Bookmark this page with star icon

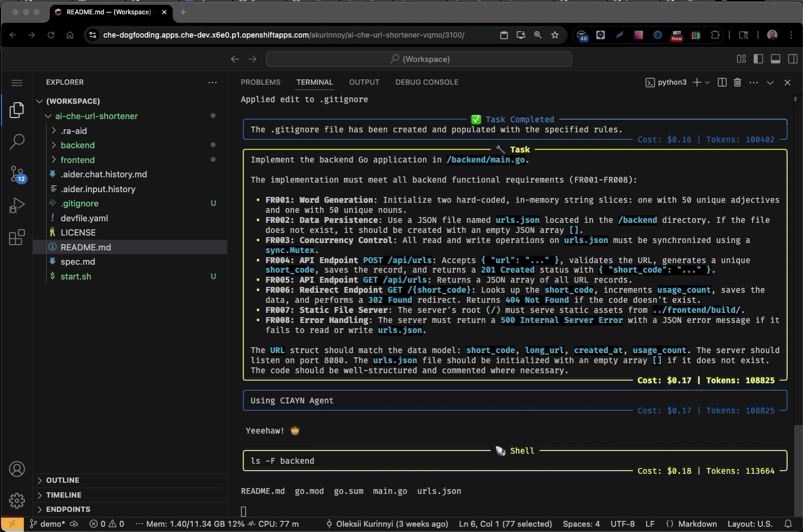coord(555,35)
